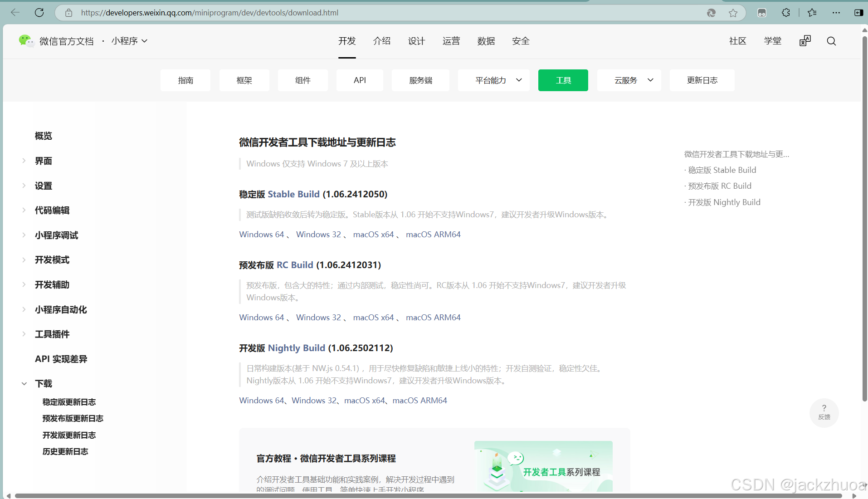Expand the 设置 sidebar section
The image size is (868, 499).
pyautogui.click(x=24, y=186)
